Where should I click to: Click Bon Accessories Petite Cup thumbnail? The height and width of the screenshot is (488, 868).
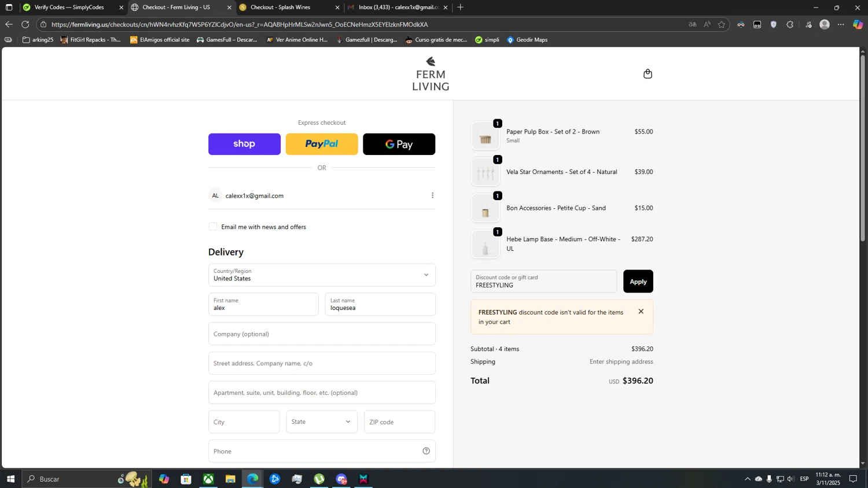[x=486, y=208]
